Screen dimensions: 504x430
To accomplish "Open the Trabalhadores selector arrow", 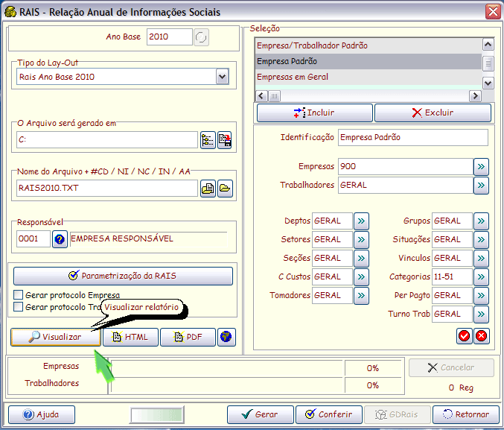I will 481,186.
